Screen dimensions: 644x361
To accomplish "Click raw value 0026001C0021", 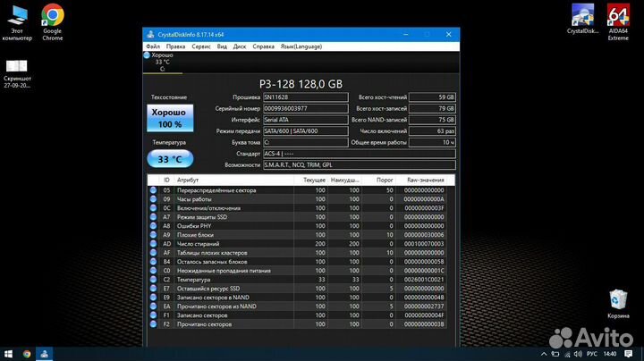I will (x=424, y=280).
